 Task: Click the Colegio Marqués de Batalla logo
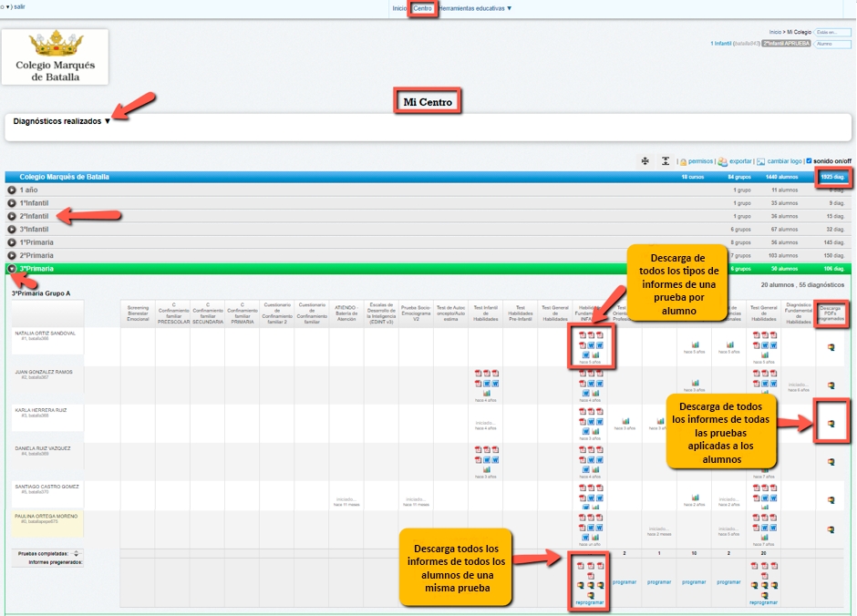pos(55,57)
